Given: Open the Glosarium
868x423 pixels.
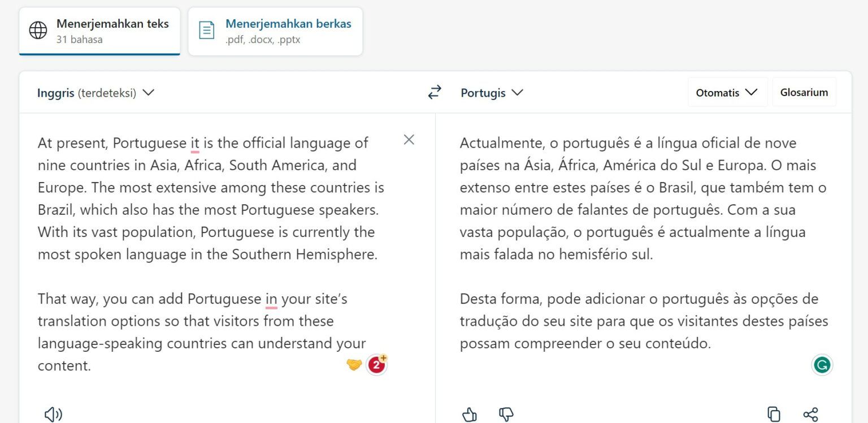Looking at the screenshot, I should 804,92.
